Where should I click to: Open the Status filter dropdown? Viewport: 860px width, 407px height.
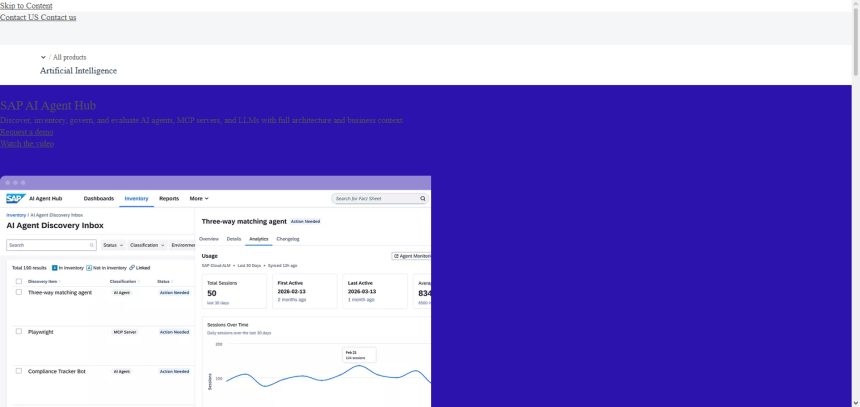point(113,245)
